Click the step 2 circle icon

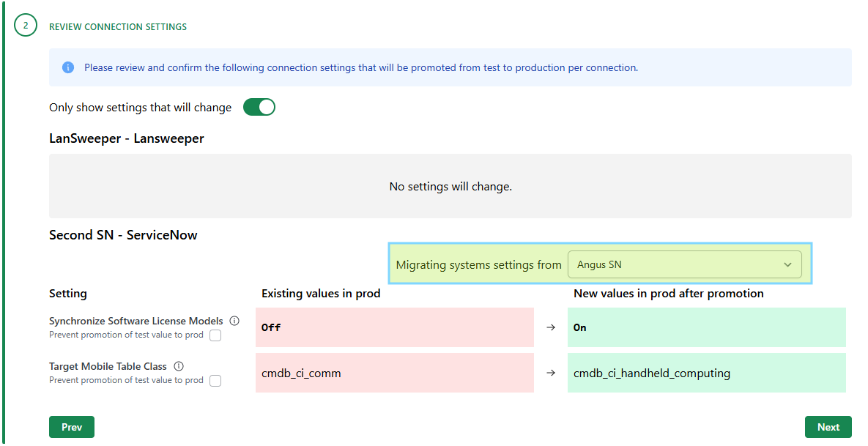tap(26, 26)
